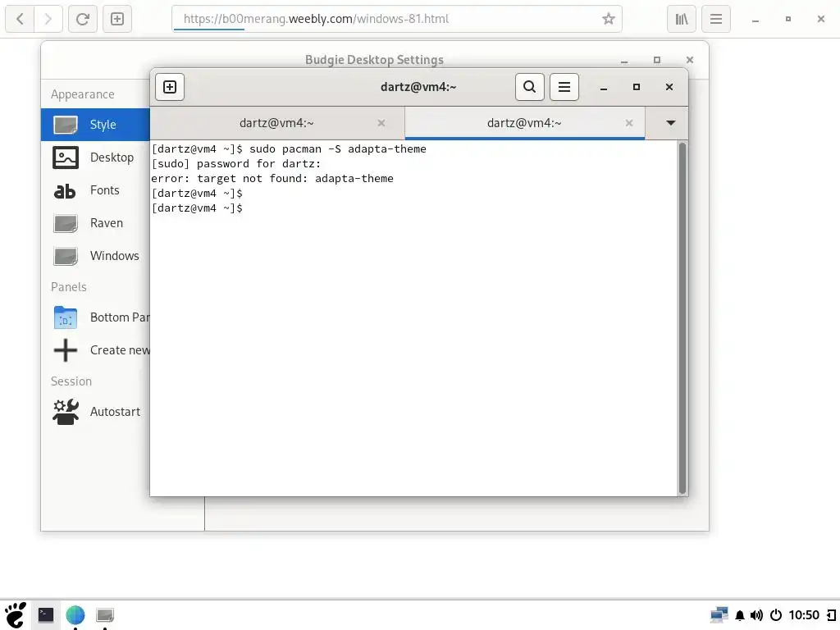Expand terminal tab list dropdown arrow

[x=670, y=123]
